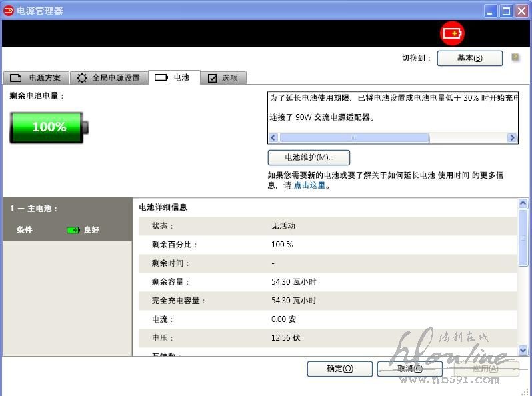Click the 连接了 90W 交流电源适配器 message
Viewport: 532px width, 396px height.
[x=321, y=117]
